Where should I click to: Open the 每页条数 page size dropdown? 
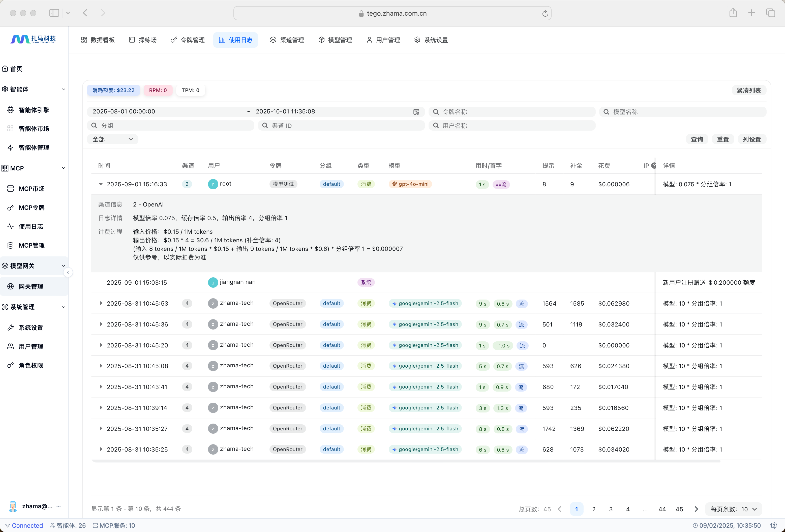coord(733,509)
